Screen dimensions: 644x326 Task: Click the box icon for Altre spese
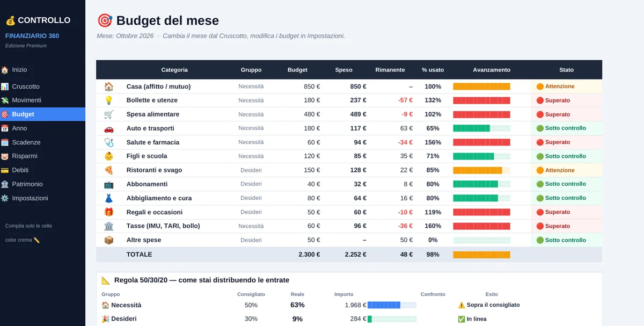click(108, 240)
